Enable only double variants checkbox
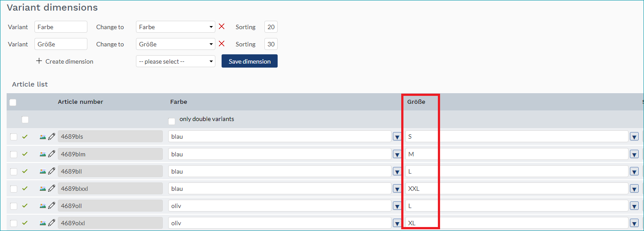This screenshot has height=231, width=644. pyautogui.click(x=172, y=121)
